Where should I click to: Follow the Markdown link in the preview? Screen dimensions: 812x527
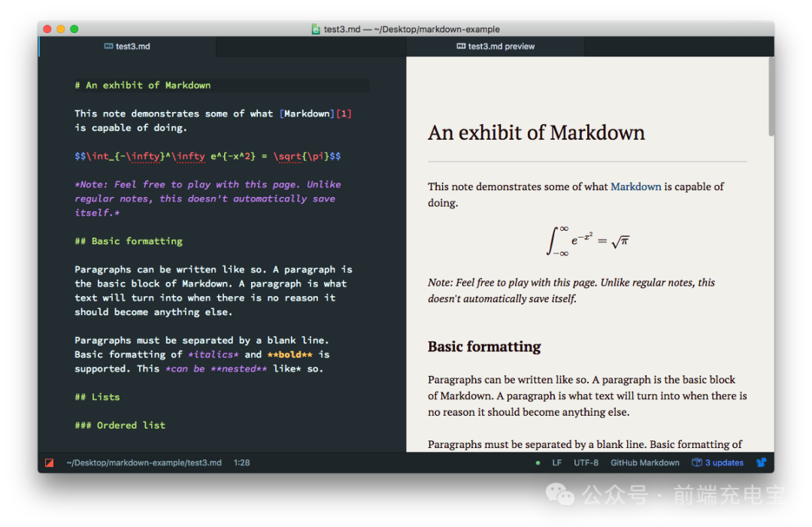(x=635, y=186)
